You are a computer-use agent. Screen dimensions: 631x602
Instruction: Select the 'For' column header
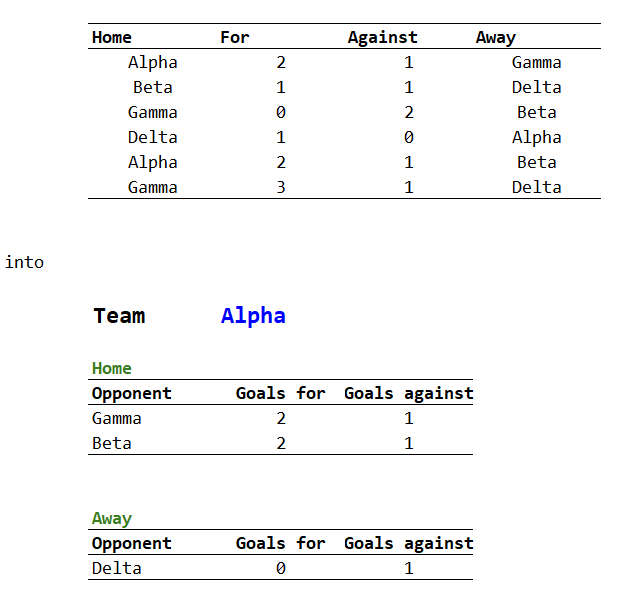pos(234,38)
